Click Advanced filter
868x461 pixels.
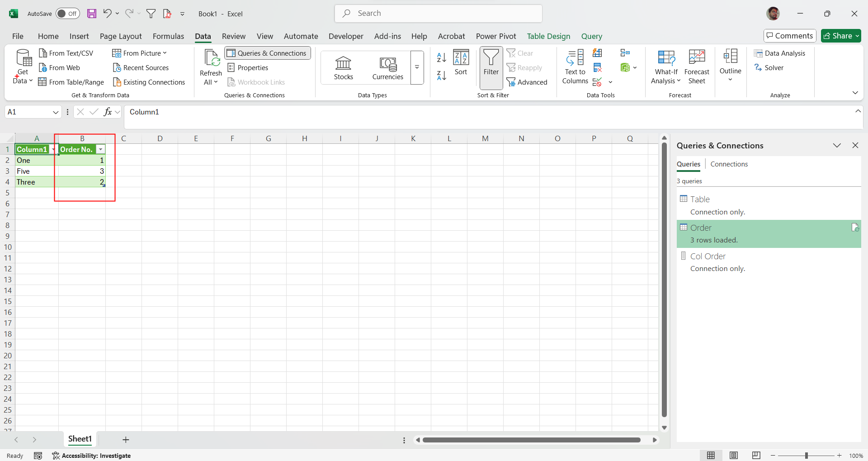click(527, 82)
